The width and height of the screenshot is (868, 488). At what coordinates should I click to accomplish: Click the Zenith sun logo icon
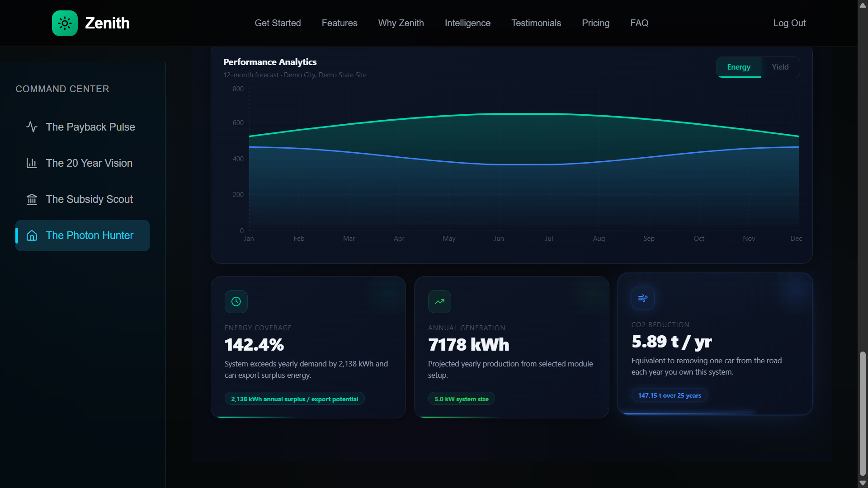(x=65, y=23)
